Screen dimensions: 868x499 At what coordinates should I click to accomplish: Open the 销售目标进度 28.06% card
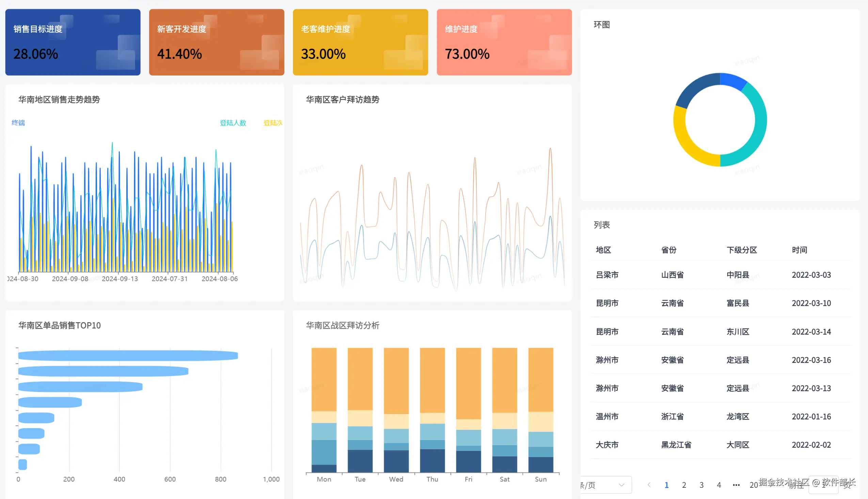73,42
